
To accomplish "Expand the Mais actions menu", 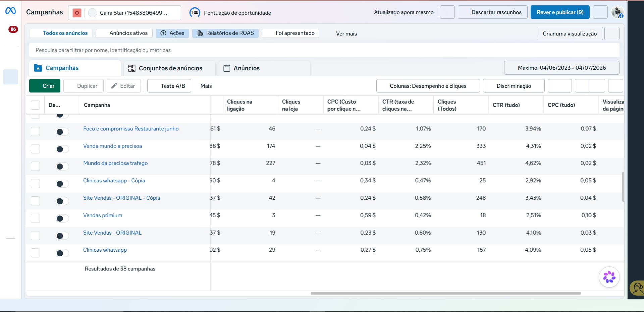I will point(206,86).
